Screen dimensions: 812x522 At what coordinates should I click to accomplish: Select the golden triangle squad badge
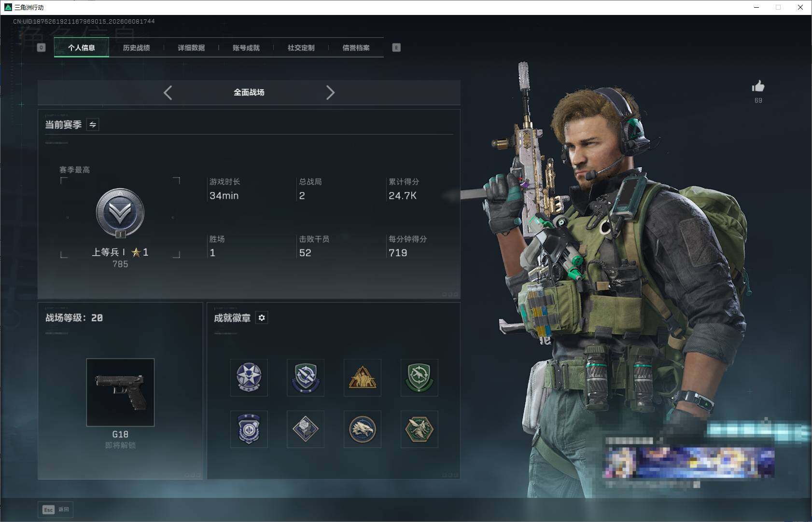point(363,378)
